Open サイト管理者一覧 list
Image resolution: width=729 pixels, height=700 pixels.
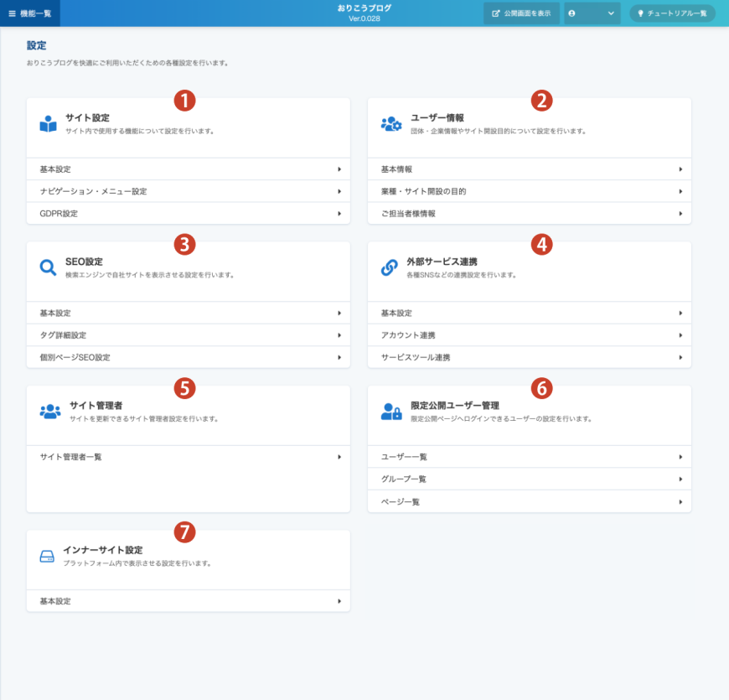188,457
